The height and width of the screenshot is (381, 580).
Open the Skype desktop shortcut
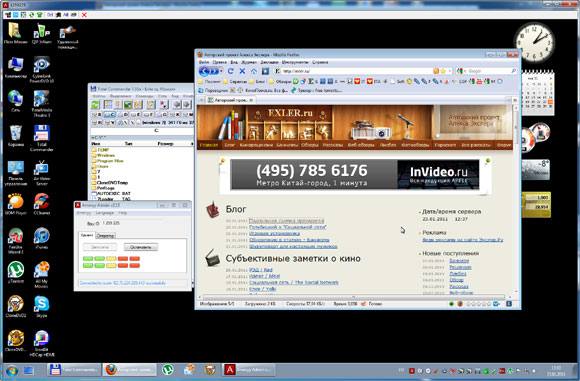tap(41, 307)
